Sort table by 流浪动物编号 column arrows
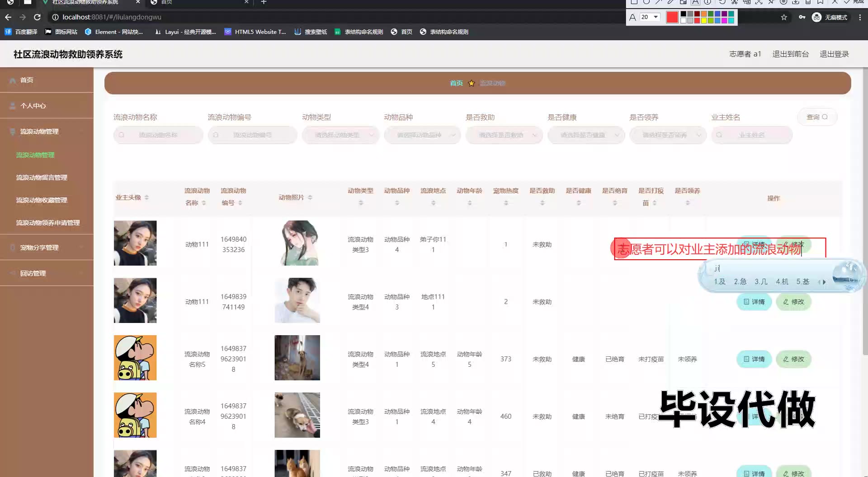The width and height of the screenshot is (868, 477). [x=240, y=203]
